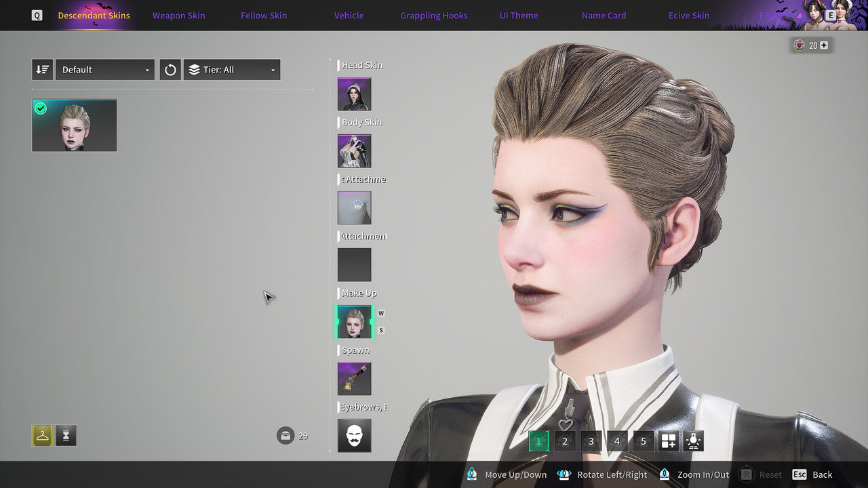Open the Default sort dropdown
The height and width of the screenshot is (488, 868).
click(x=105, y=69)
